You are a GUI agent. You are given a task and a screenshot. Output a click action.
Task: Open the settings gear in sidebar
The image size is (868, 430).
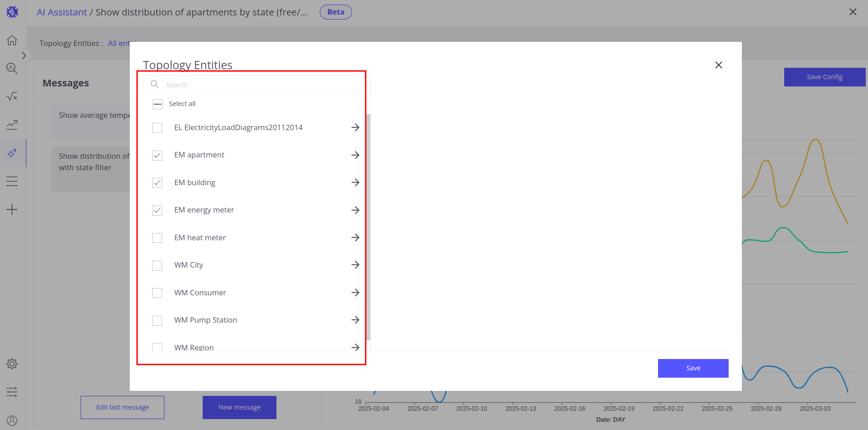click(x=12, y=364)
